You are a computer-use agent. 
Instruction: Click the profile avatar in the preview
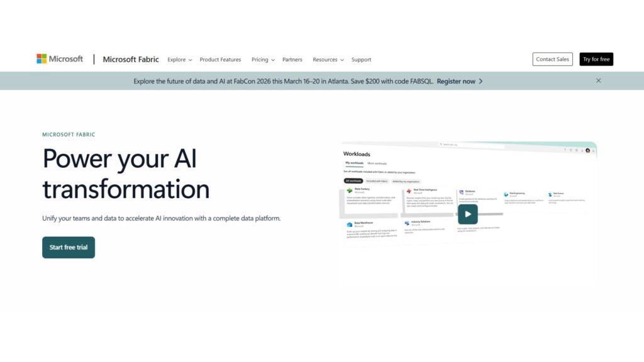tap(587, 150)
